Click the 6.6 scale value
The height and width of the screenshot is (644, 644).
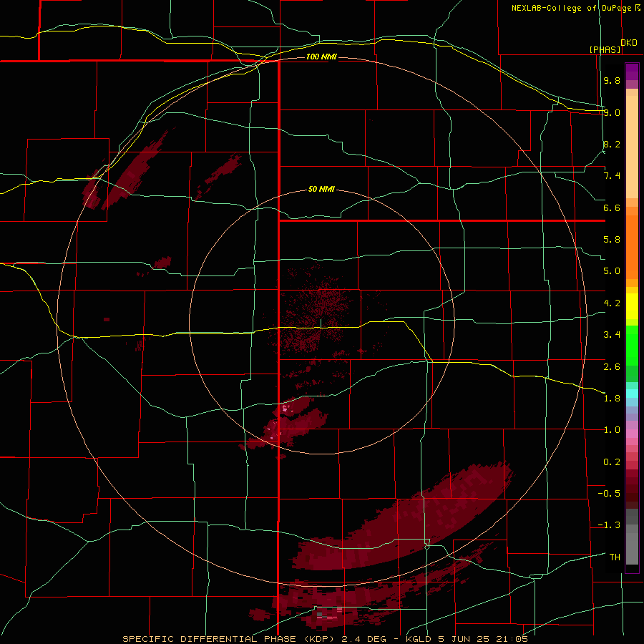click(x=612, y=208)
